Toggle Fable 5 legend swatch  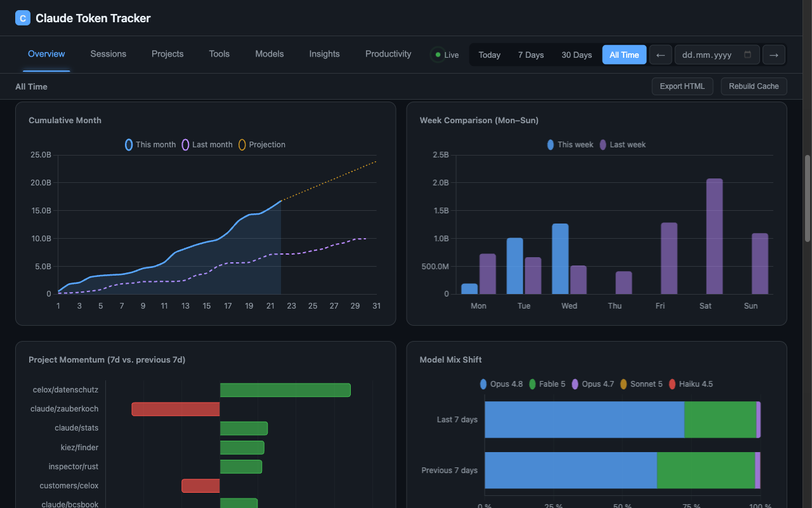click(x=532, y=384)
